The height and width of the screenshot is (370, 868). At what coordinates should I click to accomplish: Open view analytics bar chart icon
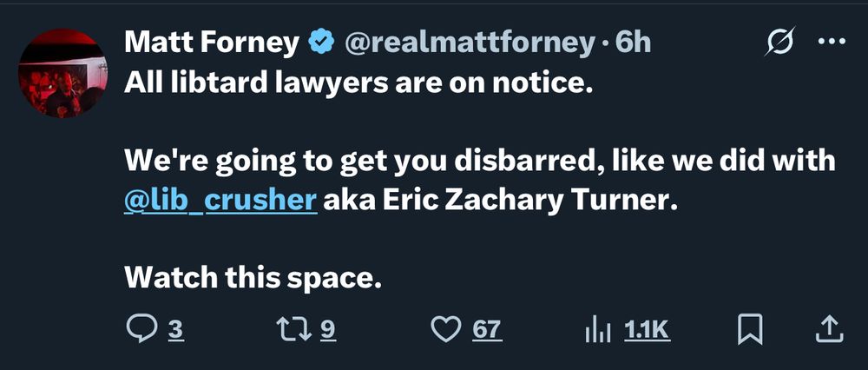pos(598,331)
